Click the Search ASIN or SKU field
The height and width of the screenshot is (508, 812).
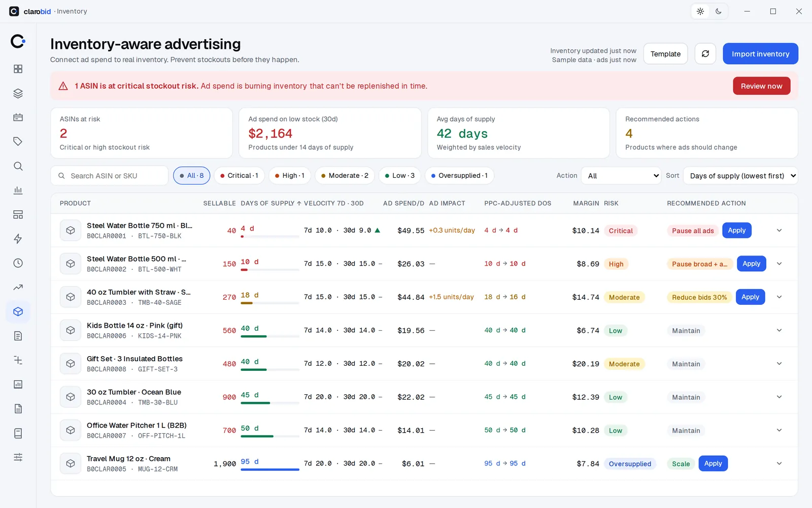pos(110,176)
